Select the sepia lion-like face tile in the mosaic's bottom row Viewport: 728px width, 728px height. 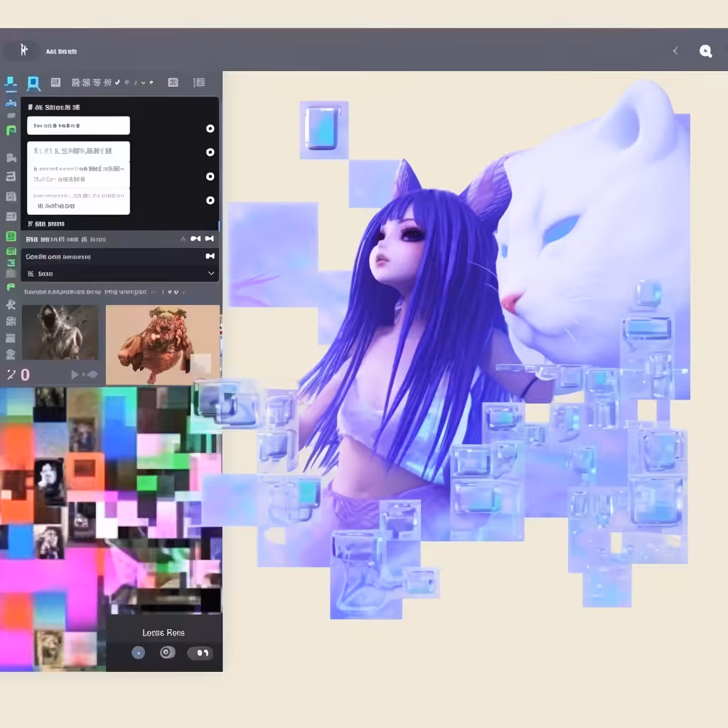coord(49,647)
